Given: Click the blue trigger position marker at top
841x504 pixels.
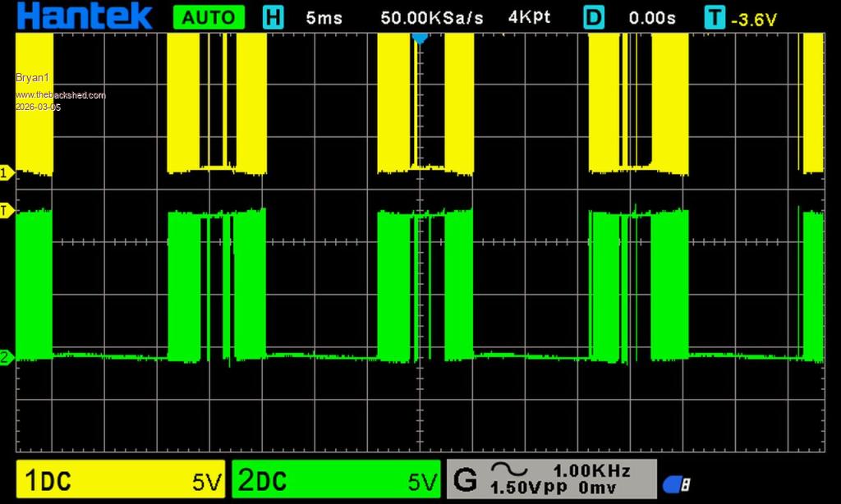Looking at the screenshot, I should pos(420,38).
